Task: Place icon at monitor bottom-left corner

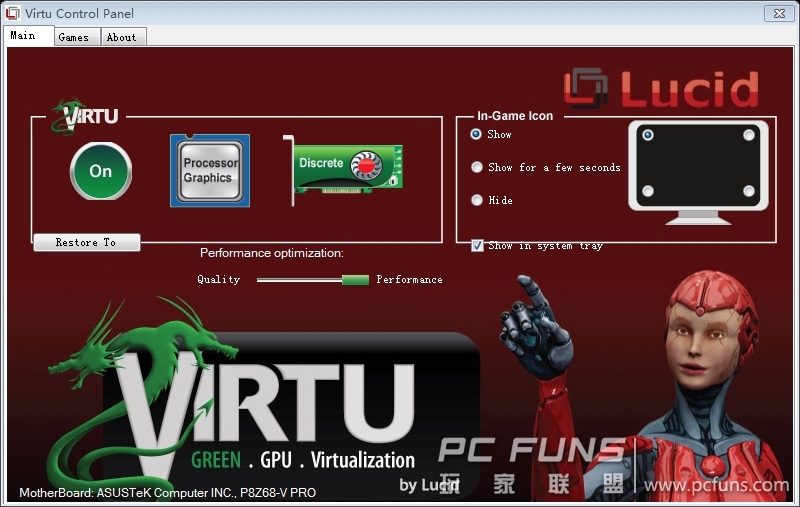Action: point(648,191)
